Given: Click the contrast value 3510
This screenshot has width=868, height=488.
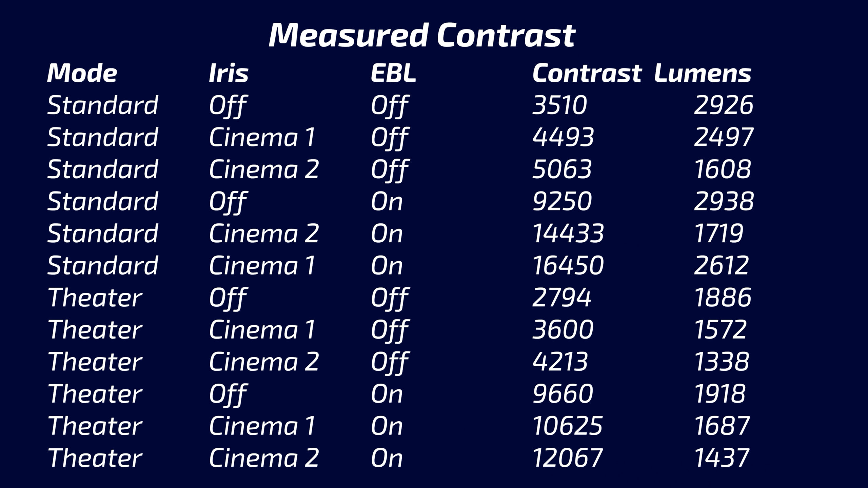Looking at the screenshot, I should [559, 105].
